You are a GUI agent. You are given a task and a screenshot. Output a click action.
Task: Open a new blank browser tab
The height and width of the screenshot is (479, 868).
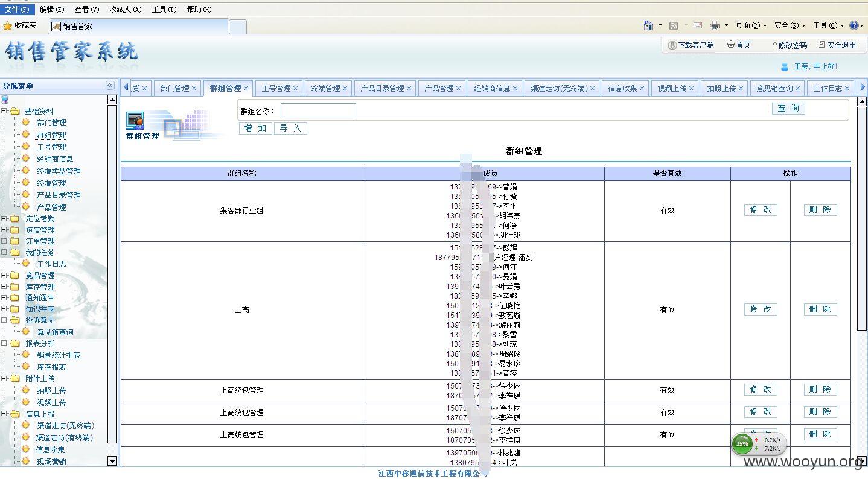(x=238, y=27)
